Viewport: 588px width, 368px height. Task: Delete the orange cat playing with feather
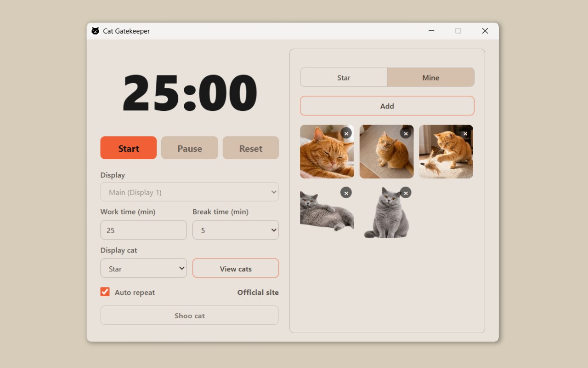click(465, 133)
